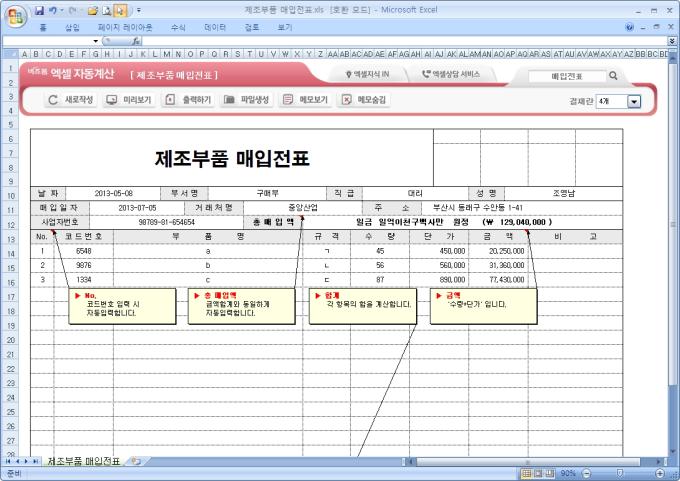Click the horizontal scrollbar thumb
This screenshot has width=680, height=481.
coord(528,462)
